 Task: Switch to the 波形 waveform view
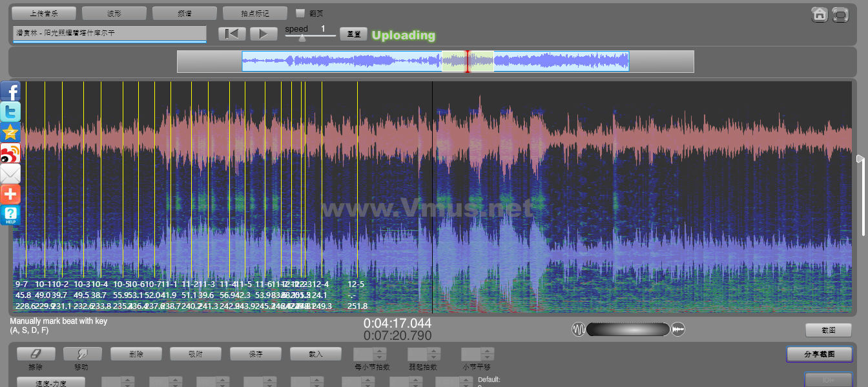click(x=114, y=13)
